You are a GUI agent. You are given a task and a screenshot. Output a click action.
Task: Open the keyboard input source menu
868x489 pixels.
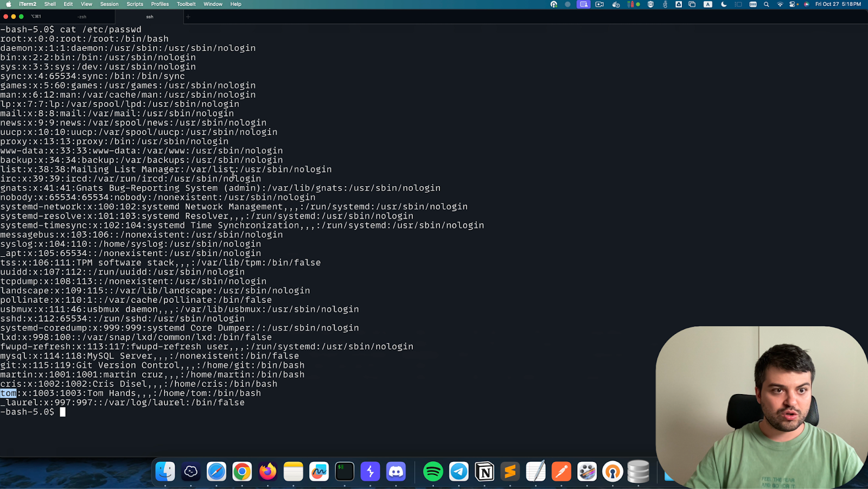[708, 4]
